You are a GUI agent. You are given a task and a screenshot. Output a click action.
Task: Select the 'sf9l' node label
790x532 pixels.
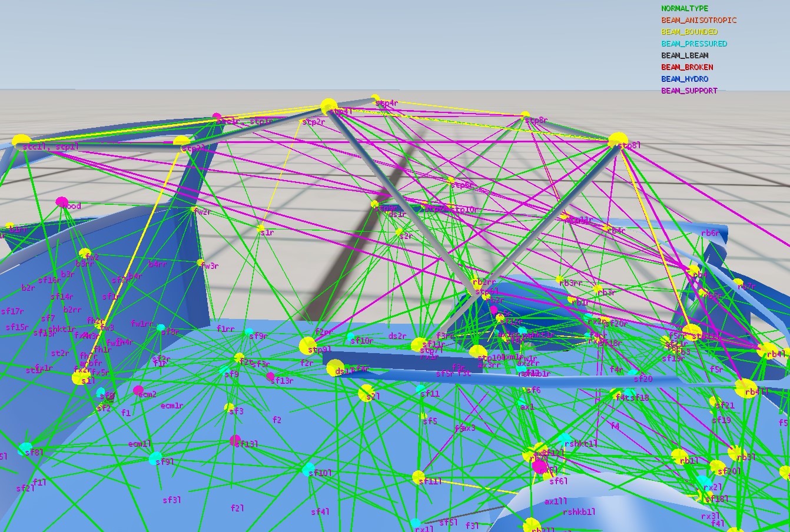[165, 462]
